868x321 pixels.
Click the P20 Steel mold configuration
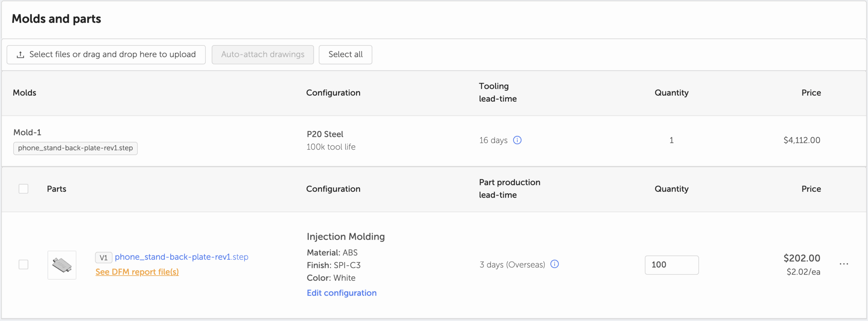[325, 134]
